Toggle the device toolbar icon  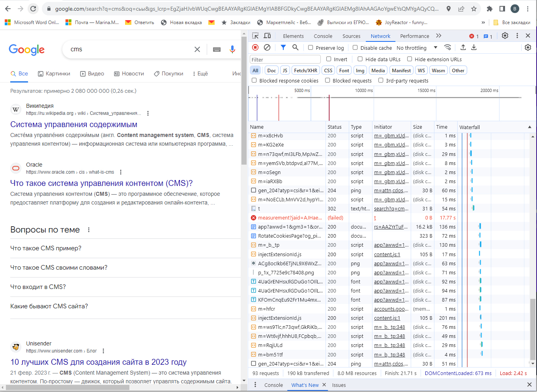click(x=267, y=36)
